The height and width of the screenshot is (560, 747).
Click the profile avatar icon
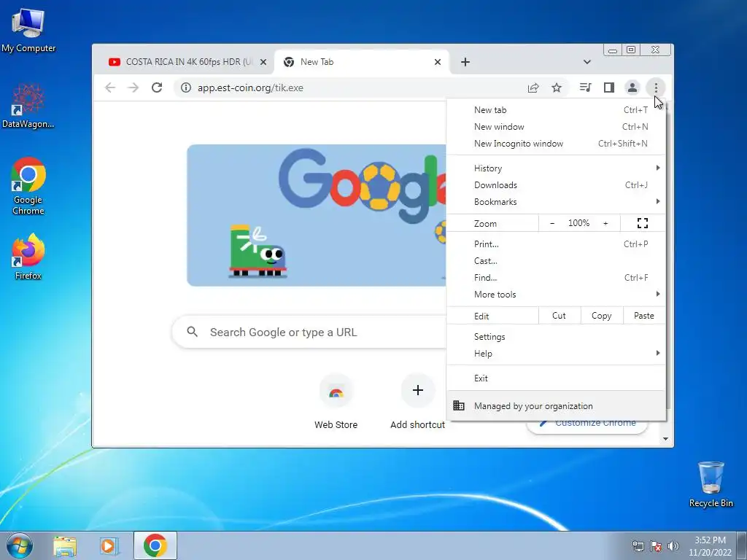click(x=632, y=87)
